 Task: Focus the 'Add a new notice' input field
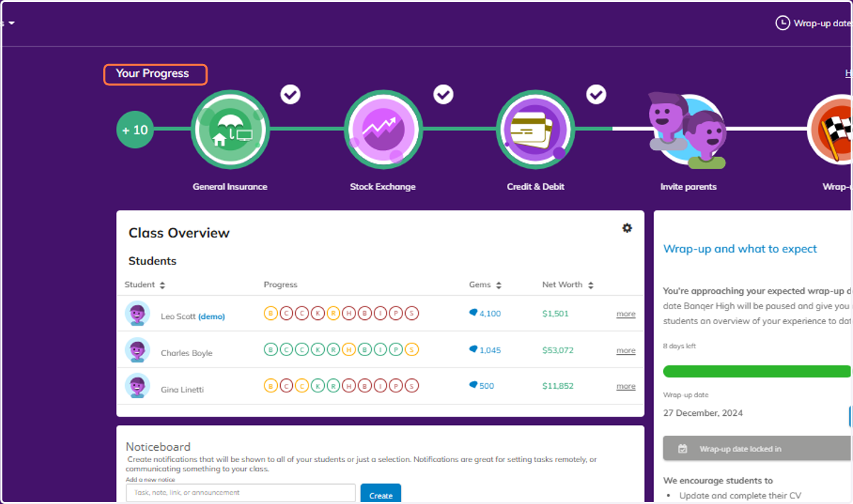pyautogui.click(x=240, y=493)
